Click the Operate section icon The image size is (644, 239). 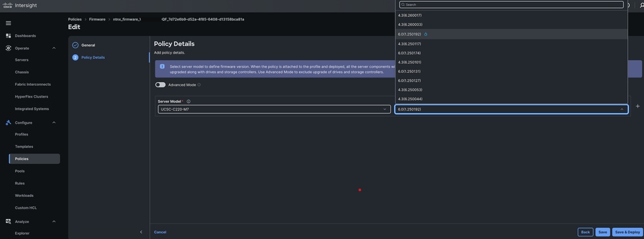[x=8, y=48]
